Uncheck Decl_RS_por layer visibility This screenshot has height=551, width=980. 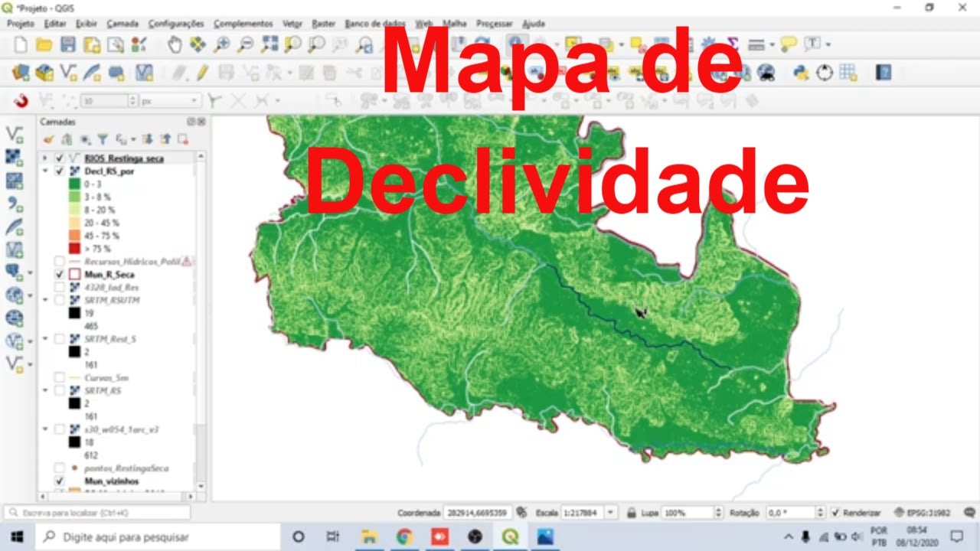point(59,171)
